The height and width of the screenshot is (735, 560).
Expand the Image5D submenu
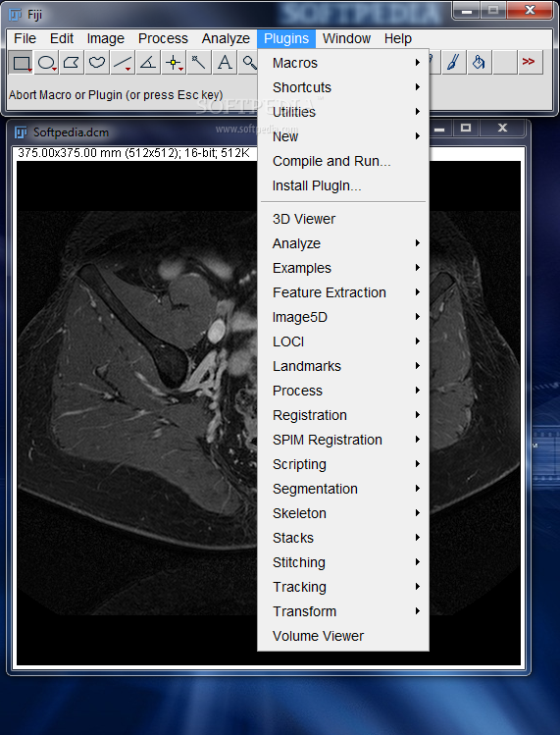343,317
